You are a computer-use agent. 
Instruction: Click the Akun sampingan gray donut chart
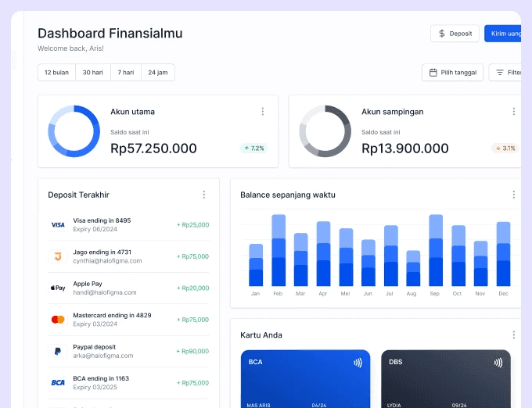click(325, 131)
